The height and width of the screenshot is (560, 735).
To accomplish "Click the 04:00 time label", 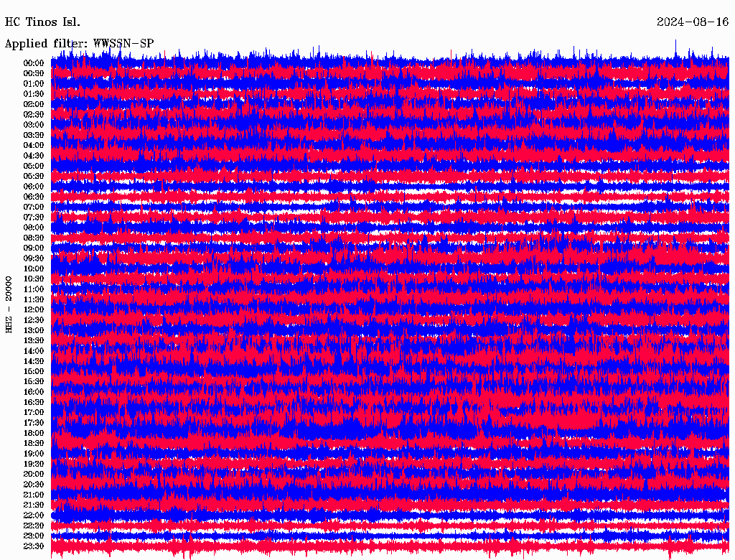I will (x=34, y=146).
